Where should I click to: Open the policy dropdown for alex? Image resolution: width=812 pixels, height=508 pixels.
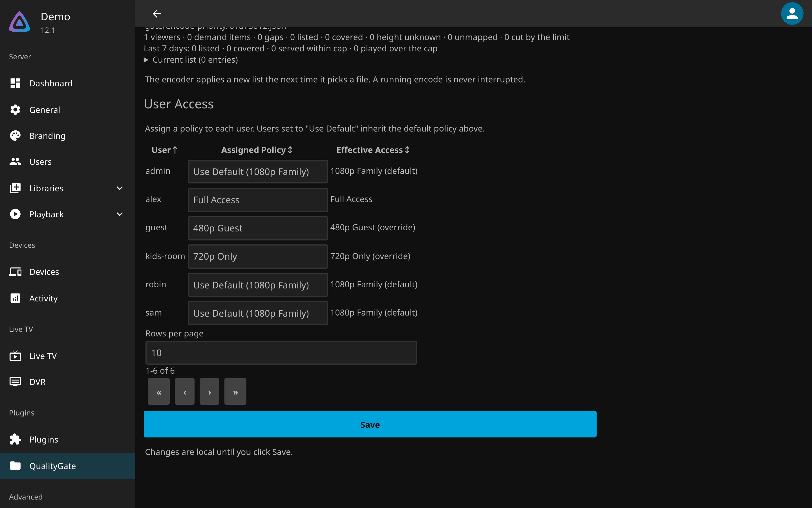(258, 200)
